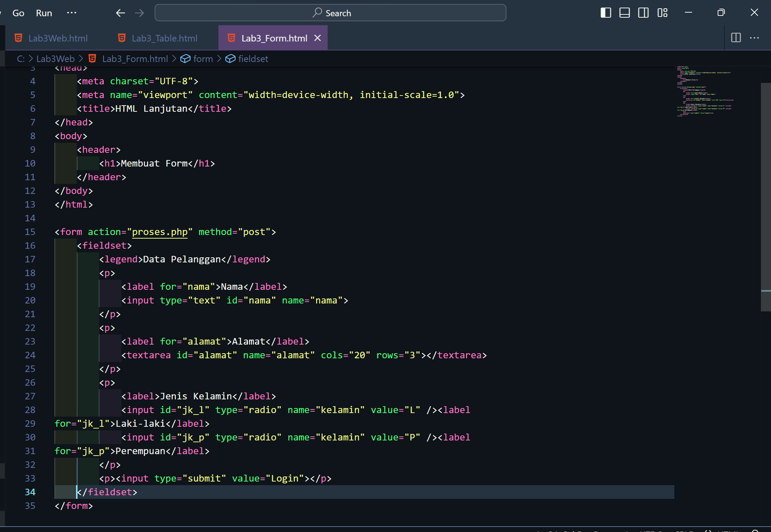Open the editor's more actions menu
Screen dimensions: 771x532
pyautogui.click(x=755, y=37)
